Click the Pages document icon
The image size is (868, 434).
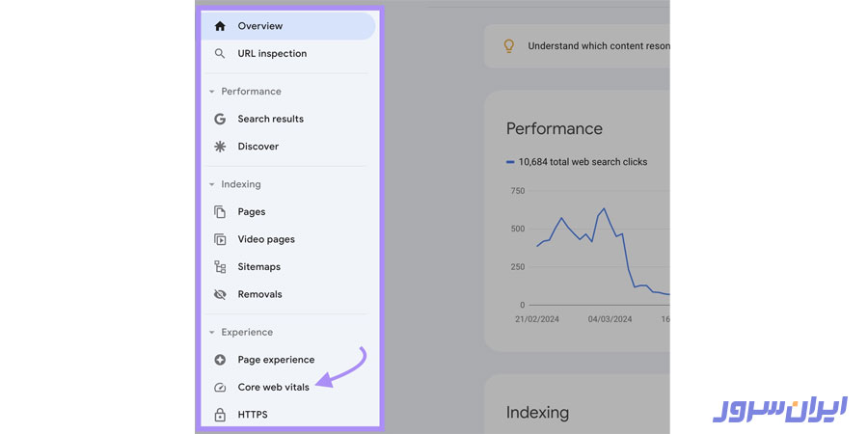click(220, 212)
